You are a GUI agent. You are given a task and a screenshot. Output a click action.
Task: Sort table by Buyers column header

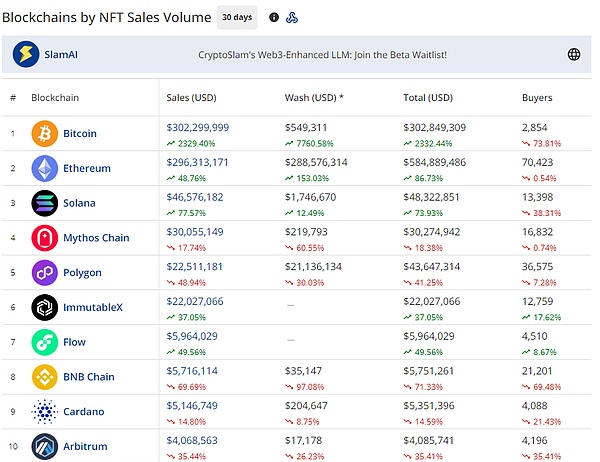(537, 98)
